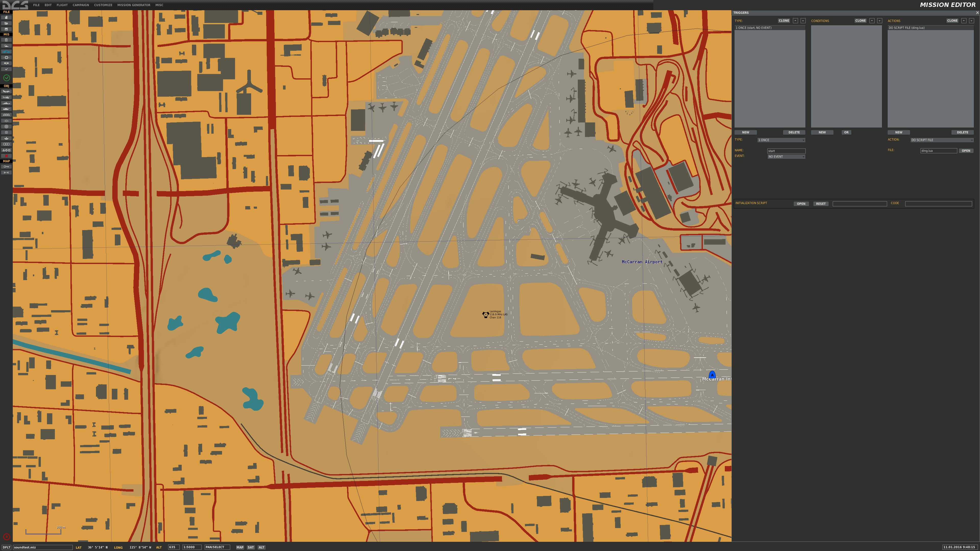Add a NEW condition
The width and height of the screenshot is (980, 551).
point(822,132)
